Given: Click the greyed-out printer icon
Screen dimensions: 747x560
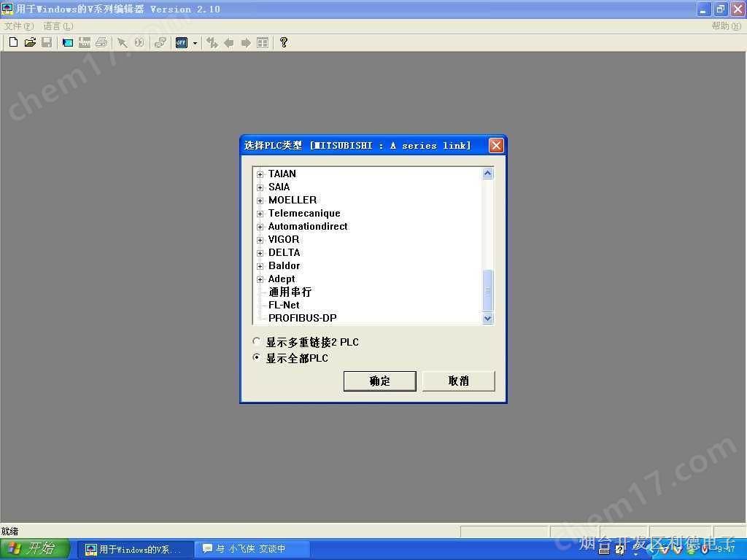Looking at the screenshot, I should tap(101, 43).
